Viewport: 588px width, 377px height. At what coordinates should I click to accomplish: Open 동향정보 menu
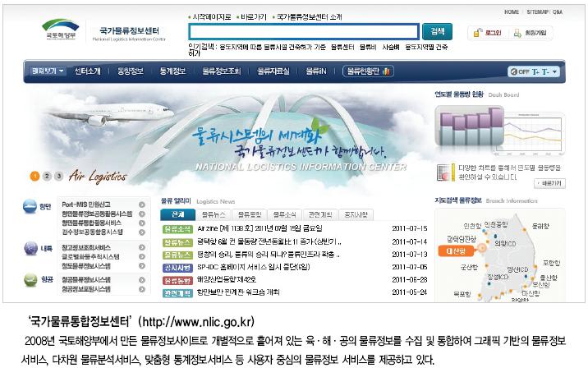coord(130,71)
